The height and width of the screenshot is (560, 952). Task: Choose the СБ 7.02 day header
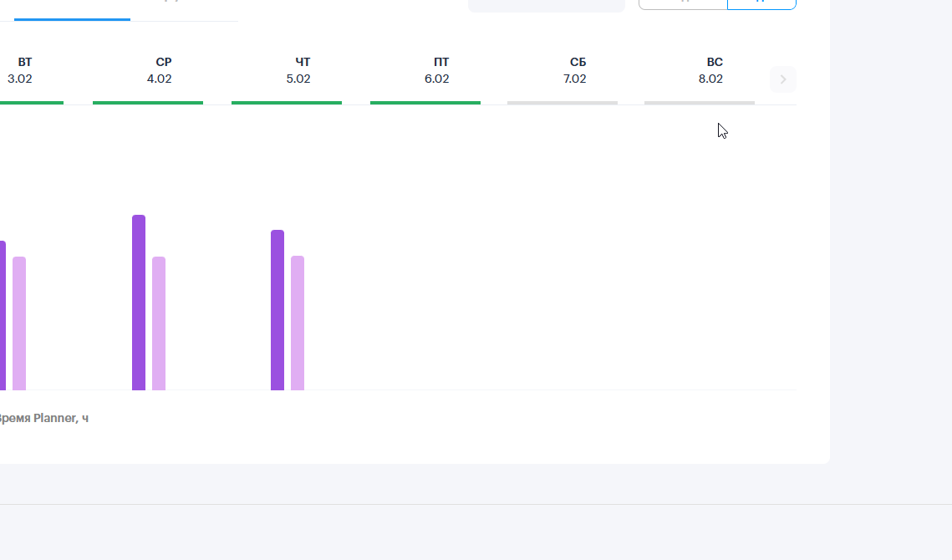coord(575,70)
